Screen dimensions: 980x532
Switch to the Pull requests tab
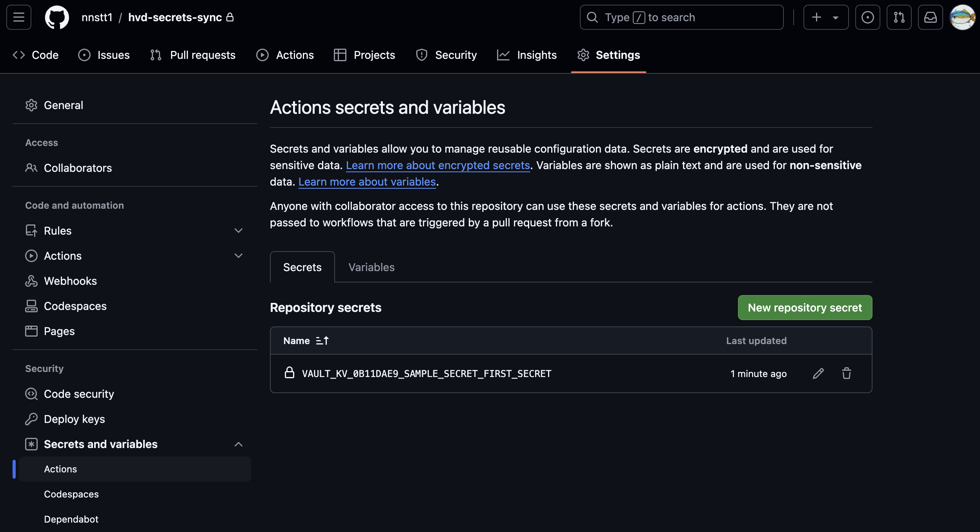click(x=193, y=55)
